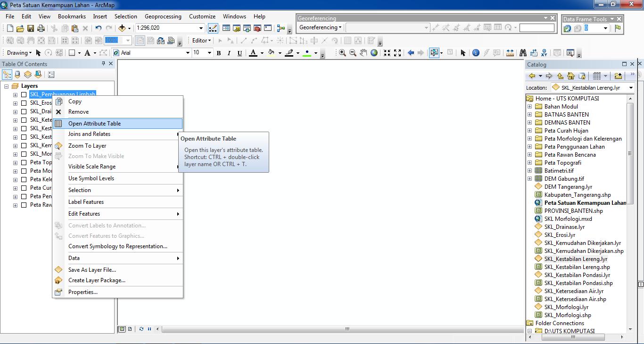644x344 pixels.
Task: Check the Peta Cur layer checkbox
Action: (x=24, y=188)
